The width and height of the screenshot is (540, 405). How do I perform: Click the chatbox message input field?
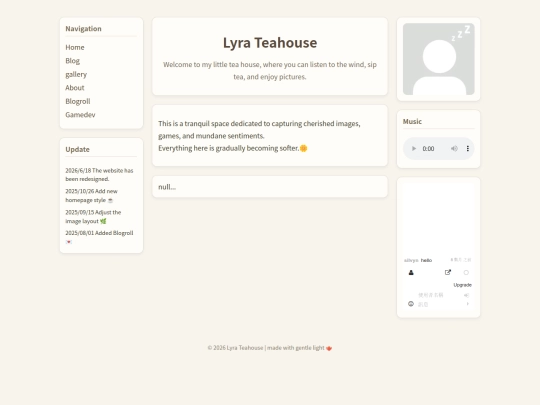tap(440, 304)
